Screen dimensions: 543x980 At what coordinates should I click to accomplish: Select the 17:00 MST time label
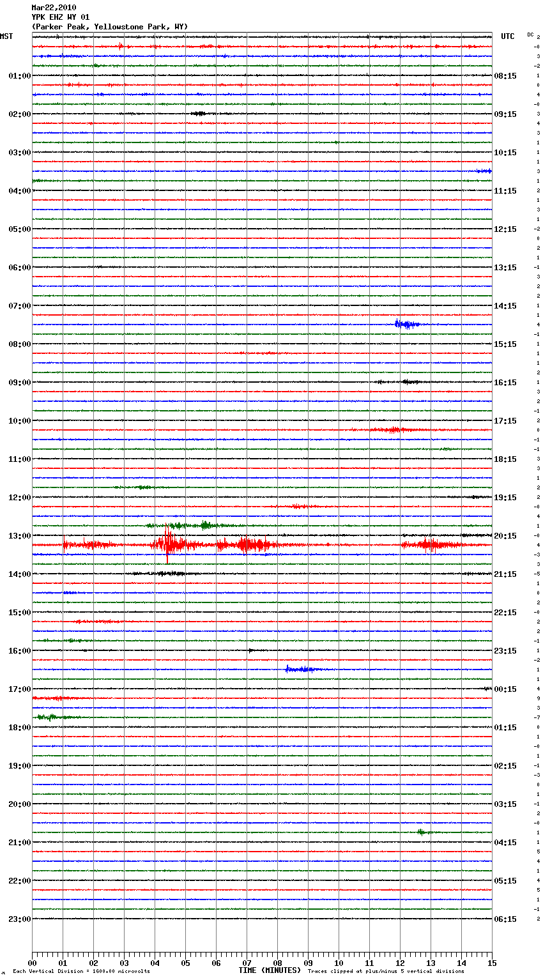coord(20,689)
